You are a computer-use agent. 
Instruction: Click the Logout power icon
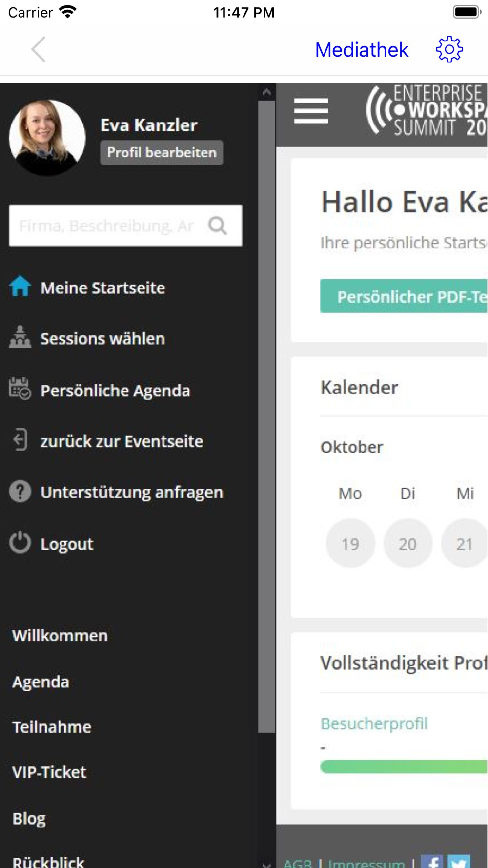coord(20,542)
